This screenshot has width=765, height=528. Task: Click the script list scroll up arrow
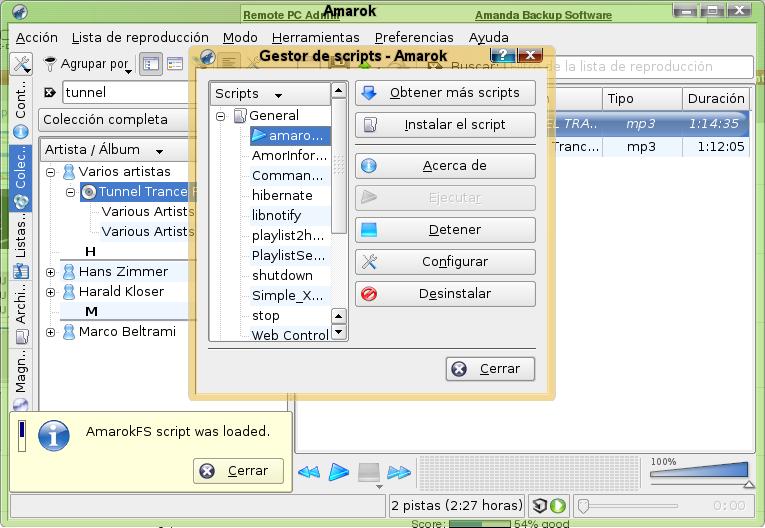(x=339, y=90)
